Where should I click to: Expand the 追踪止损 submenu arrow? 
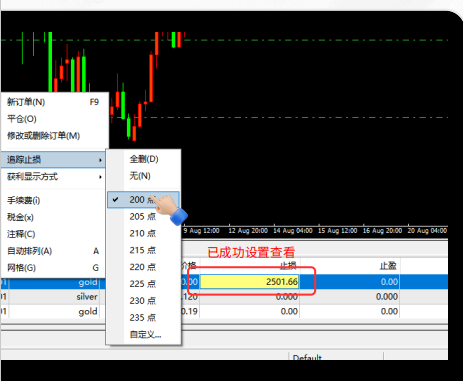pos(100,160)
